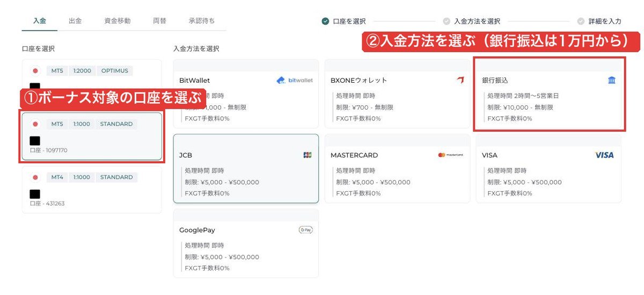Click the Japan flag on account 1097170
Viewport: 644px width, 295px height.
[x=35, y=124]
